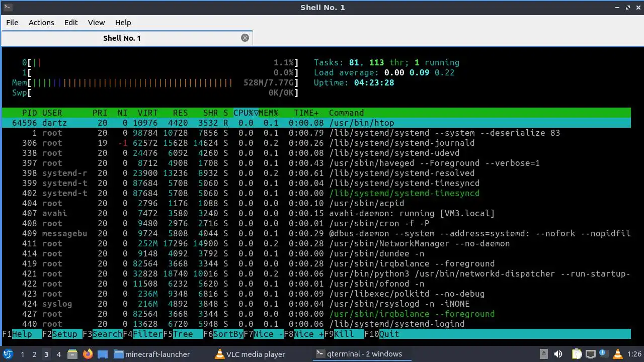
Task: Click F8 Nice + in htop footer
Action: [304, 334]
